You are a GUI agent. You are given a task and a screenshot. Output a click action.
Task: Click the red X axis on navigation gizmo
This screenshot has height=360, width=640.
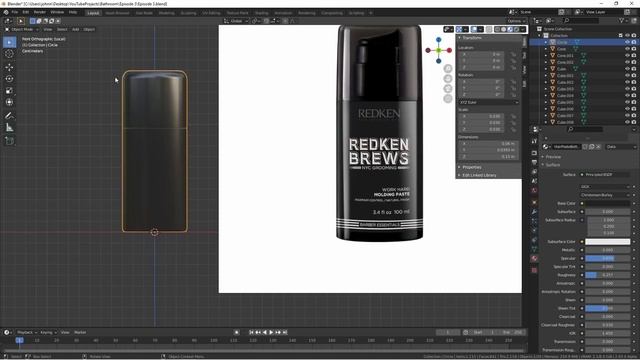pos(449,51)
